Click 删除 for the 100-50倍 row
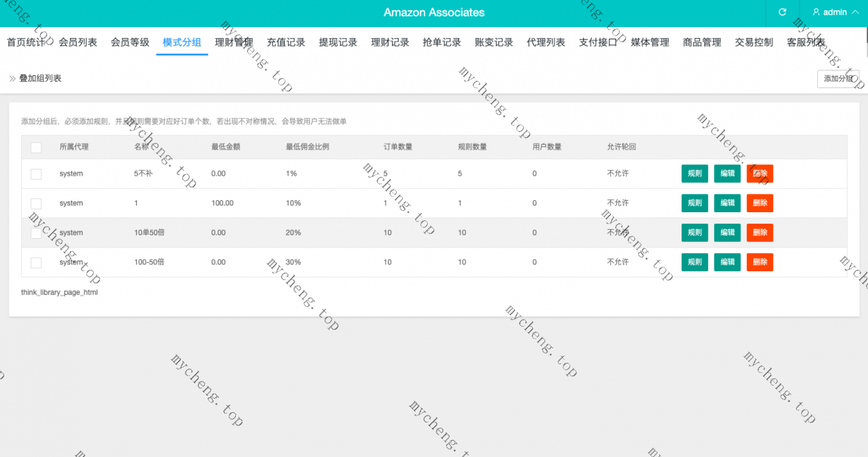This screenshot has width=868, height=457. (759, 262)
